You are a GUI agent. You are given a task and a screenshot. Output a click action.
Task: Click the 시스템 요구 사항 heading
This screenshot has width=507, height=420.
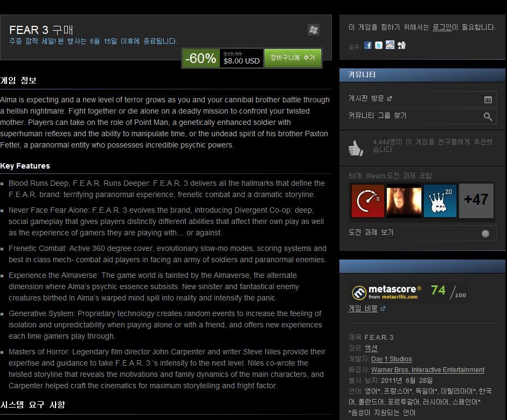click(32, 405)
